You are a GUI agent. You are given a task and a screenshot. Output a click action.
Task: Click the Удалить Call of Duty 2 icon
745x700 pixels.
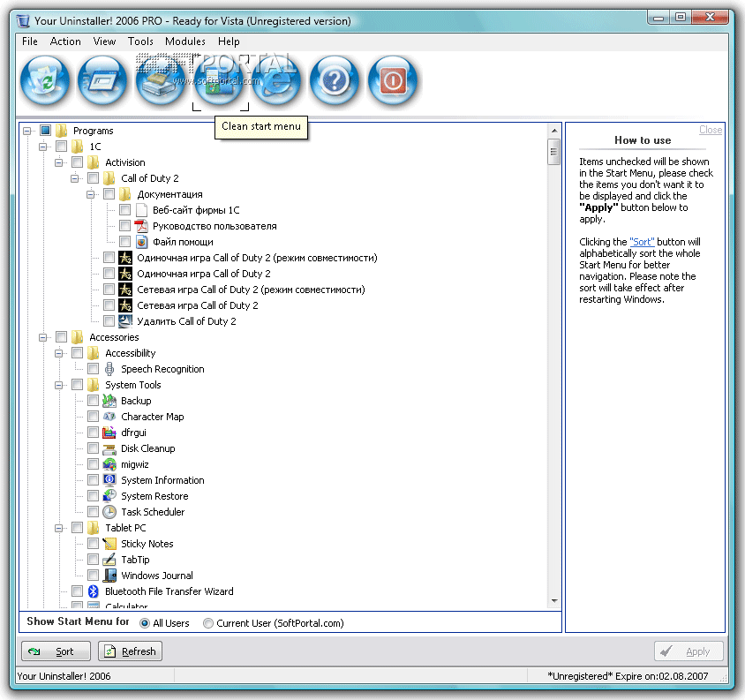pos(125,321)
